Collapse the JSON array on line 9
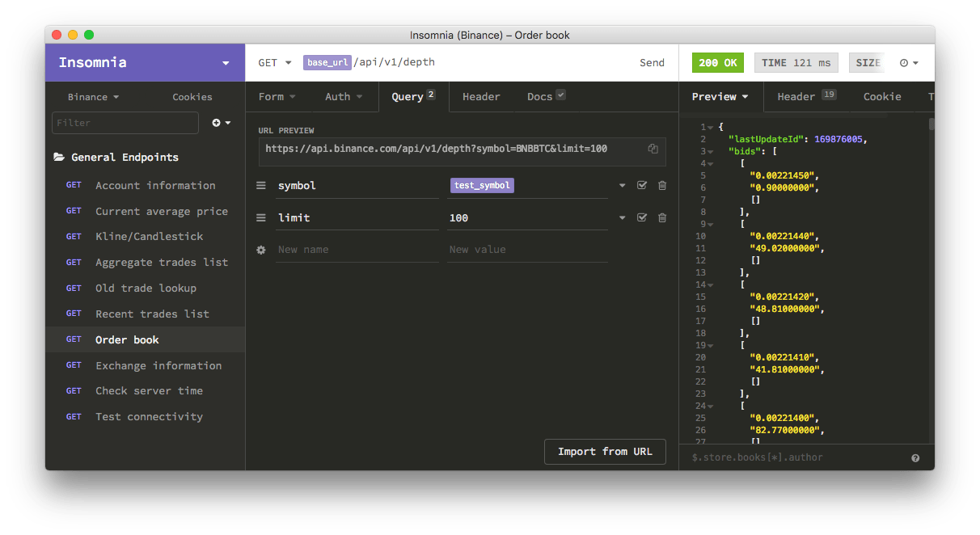This screenshot has height=535, width=980. 711,224
